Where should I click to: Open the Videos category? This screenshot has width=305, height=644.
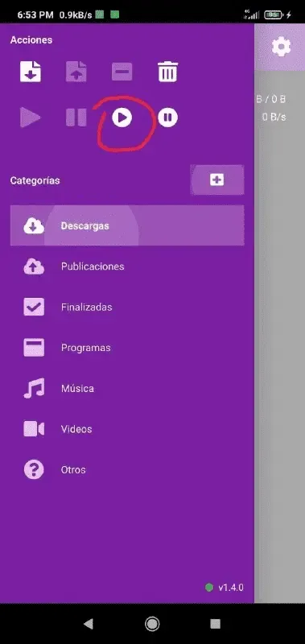pyautogui.click(x=127, y=429)
